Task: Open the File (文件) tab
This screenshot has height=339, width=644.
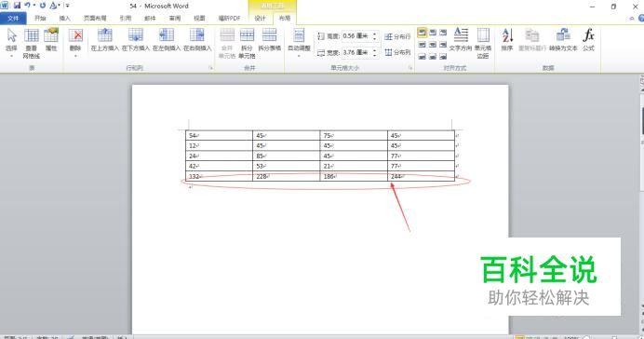Action: click(13, 18)
